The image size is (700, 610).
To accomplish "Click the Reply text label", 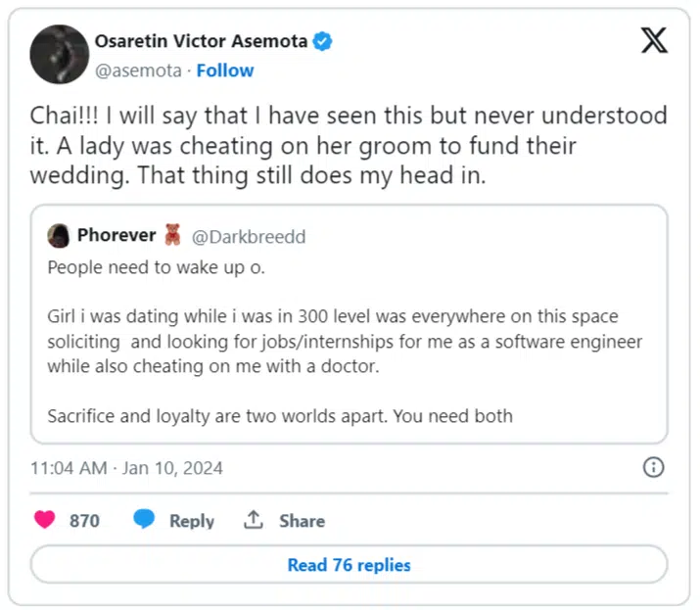I will click(x=191, y=521).
